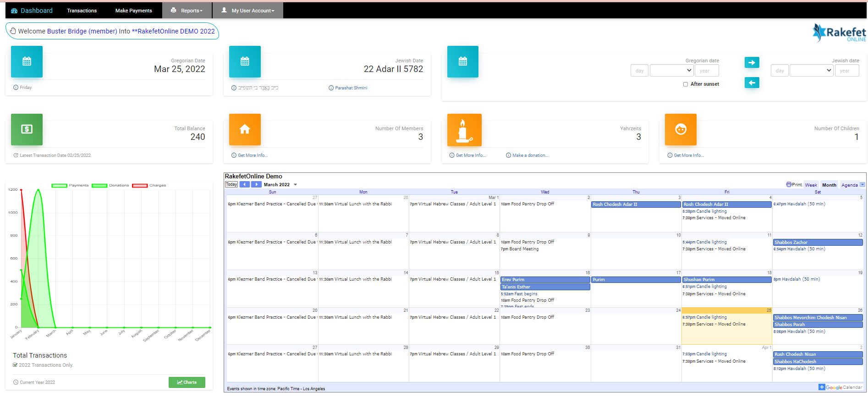
Task: Open the Gregorian month dropdown
Action: click(671, 71)
